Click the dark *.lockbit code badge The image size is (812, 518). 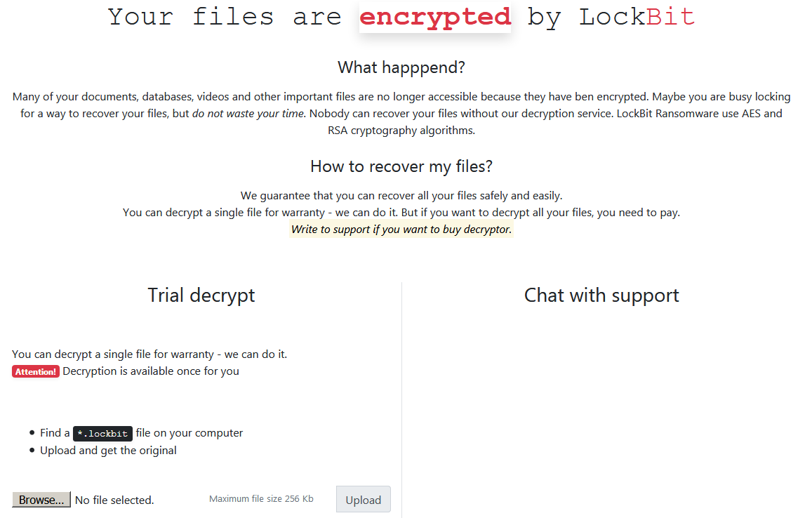click(x=102, y=434)
